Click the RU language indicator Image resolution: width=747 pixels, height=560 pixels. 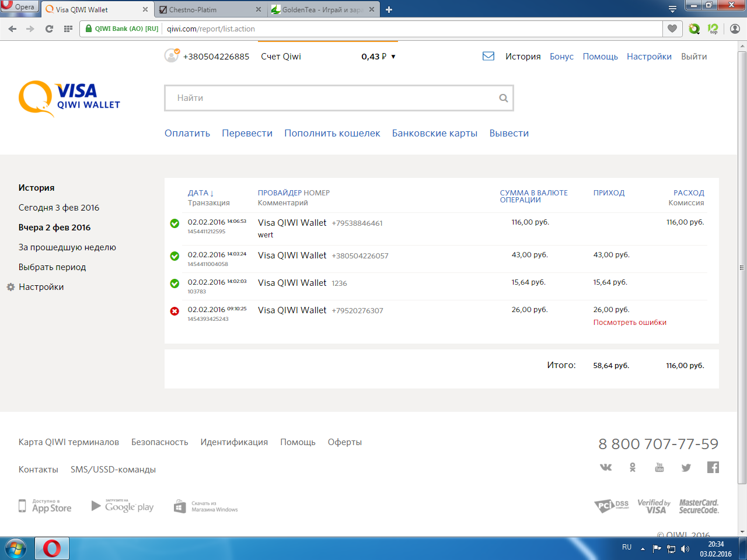627,547
